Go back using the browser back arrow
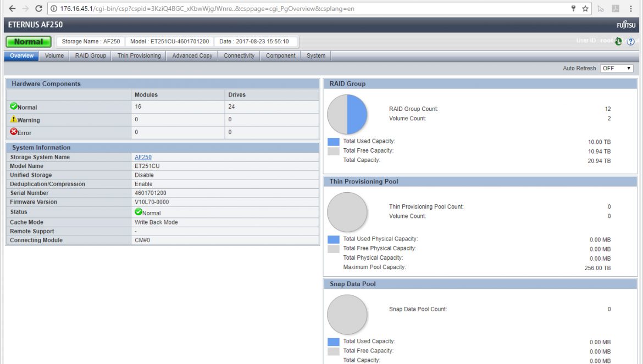 click(x=12, y=9)
